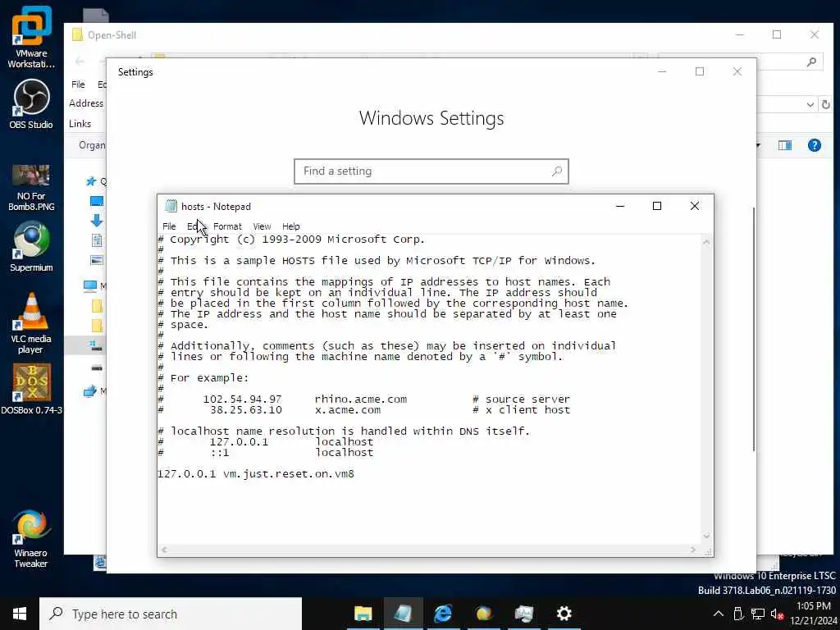
Task: Open the Notepad View menu
Action: 262,226
